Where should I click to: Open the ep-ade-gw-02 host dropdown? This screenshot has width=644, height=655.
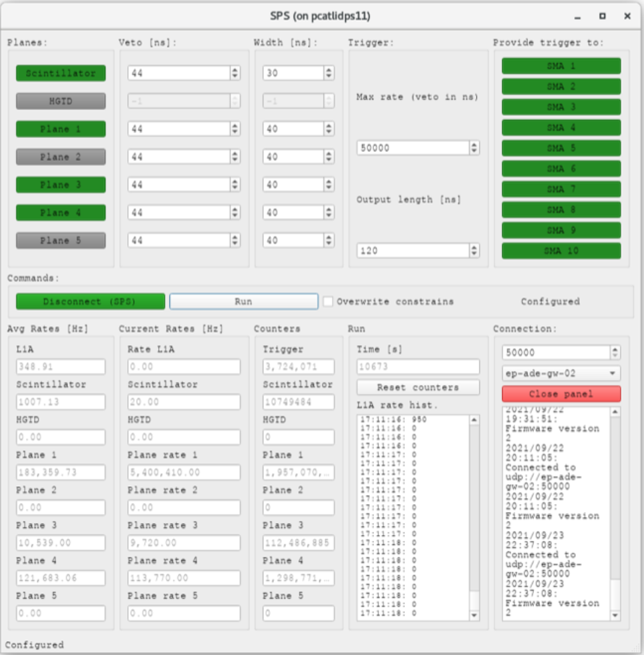tap(561, 373)
